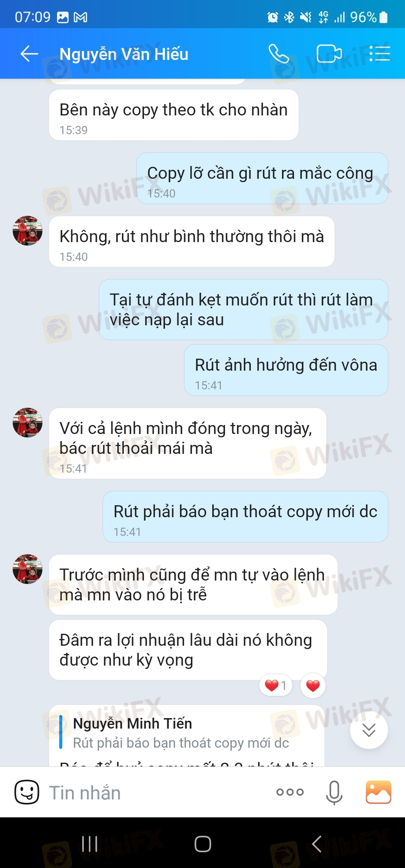The height and width of the screenshot is (868, 405).
Task: Start a video call
Action: coord(329,54)
